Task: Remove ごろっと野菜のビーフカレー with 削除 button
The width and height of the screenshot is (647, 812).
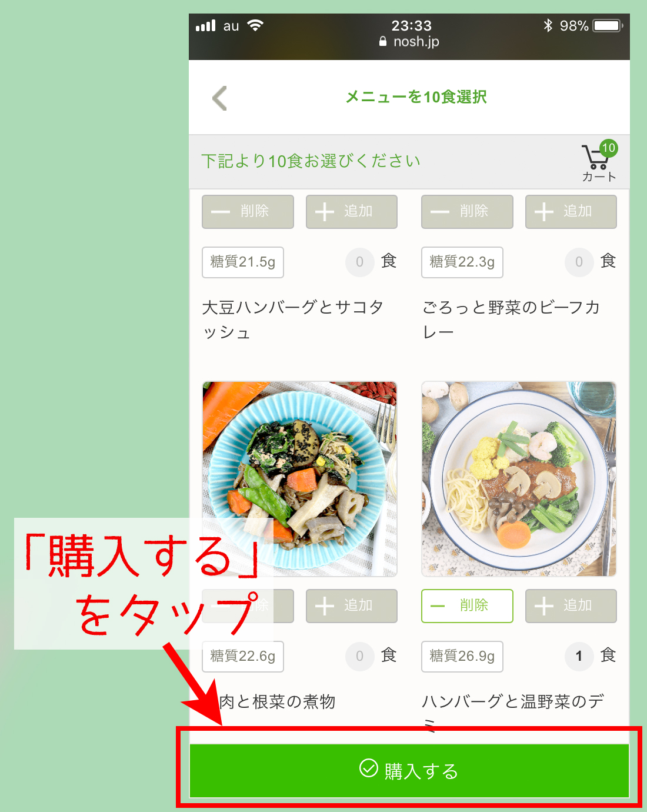Action: pyautogui.click(x=467, y=212)
